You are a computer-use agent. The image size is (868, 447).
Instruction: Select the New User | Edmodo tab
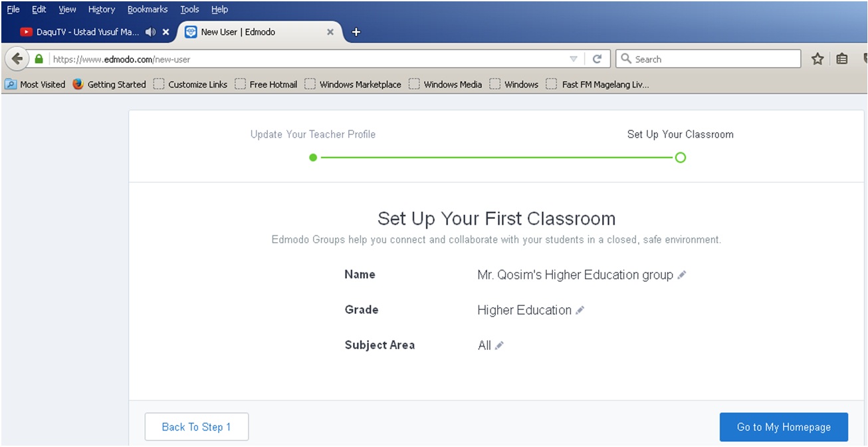[259, 32]
